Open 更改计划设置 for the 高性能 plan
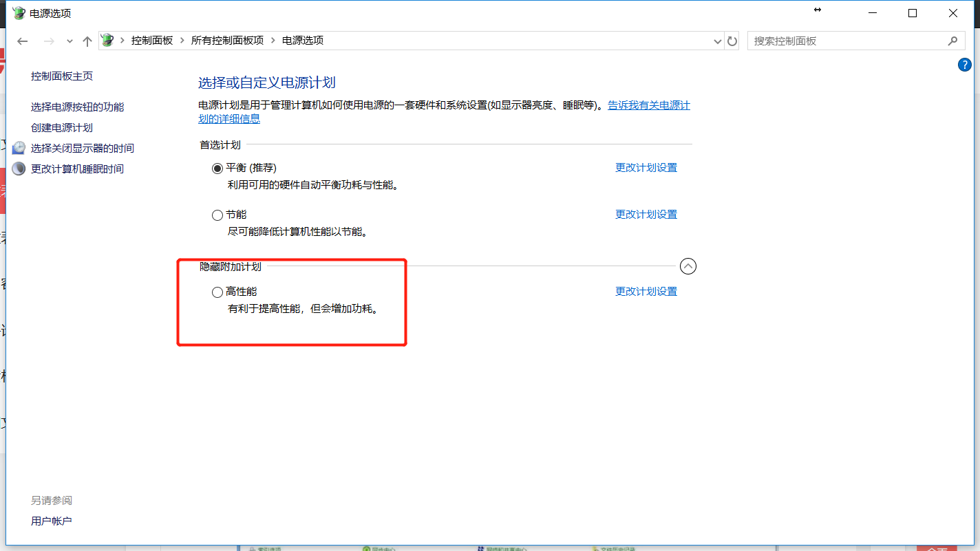The height and width of the screenshot is (551, 980). tap(646, 291)
